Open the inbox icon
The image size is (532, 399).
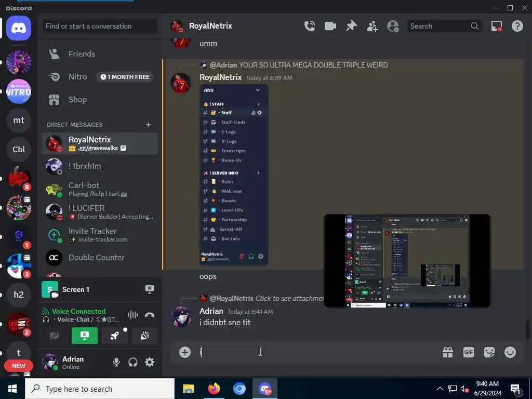pyautogui.click(x=496, y=26)
